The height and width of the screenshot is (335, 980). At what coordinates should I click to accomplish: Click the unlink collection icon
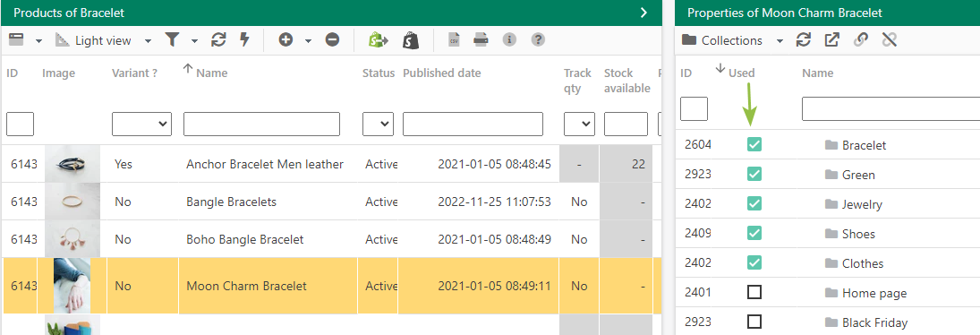[890, 40]
